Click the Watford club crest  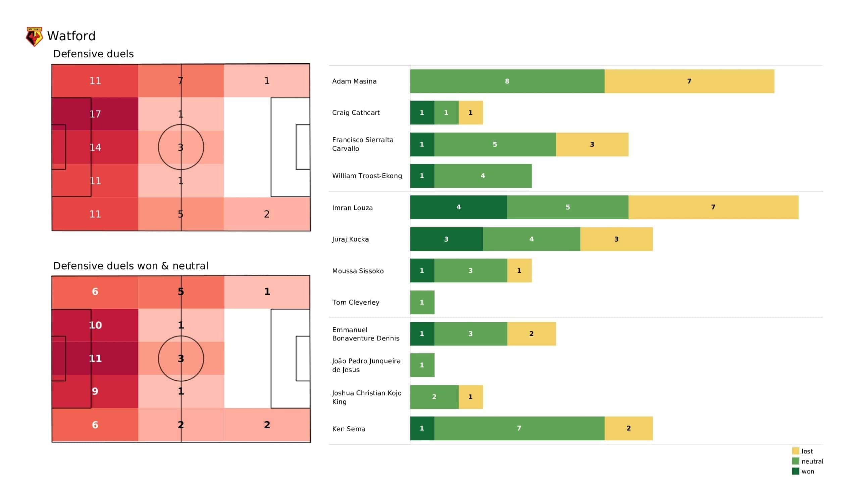(35, 37)
